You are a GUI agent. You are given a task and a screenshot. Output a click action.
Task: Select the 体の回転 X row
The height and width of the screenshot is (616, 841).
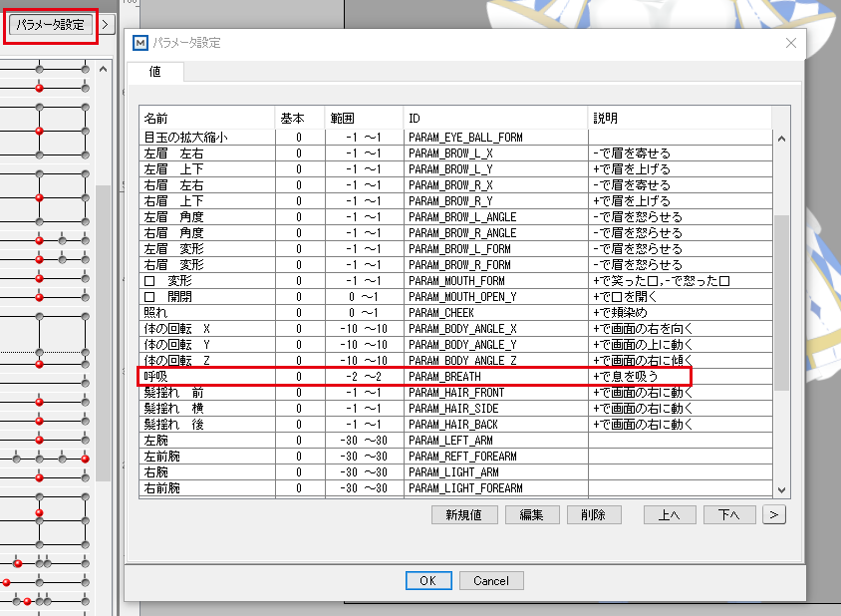(x=456, y=329)
